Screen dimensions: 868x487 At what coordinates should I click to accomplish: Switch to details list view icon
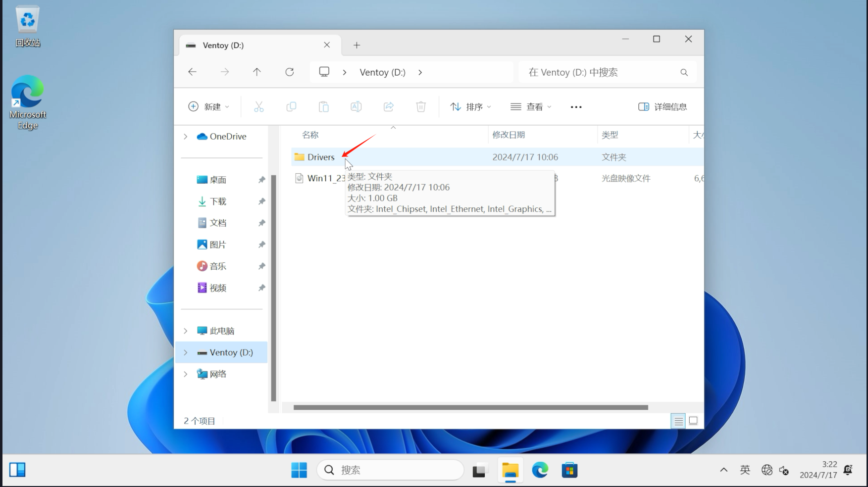point(678,421)
